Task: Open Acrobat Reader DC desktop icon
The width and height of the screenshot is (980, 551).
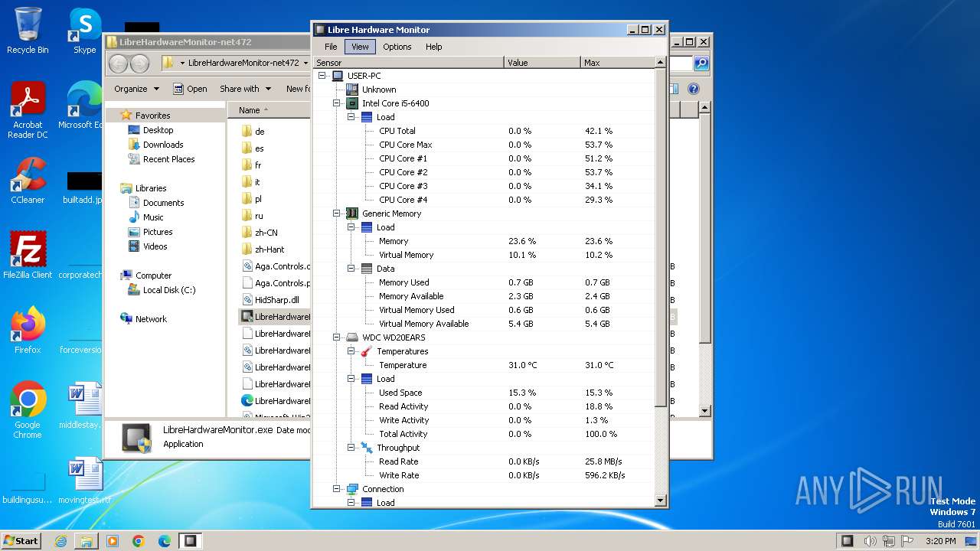Action: 28,111
